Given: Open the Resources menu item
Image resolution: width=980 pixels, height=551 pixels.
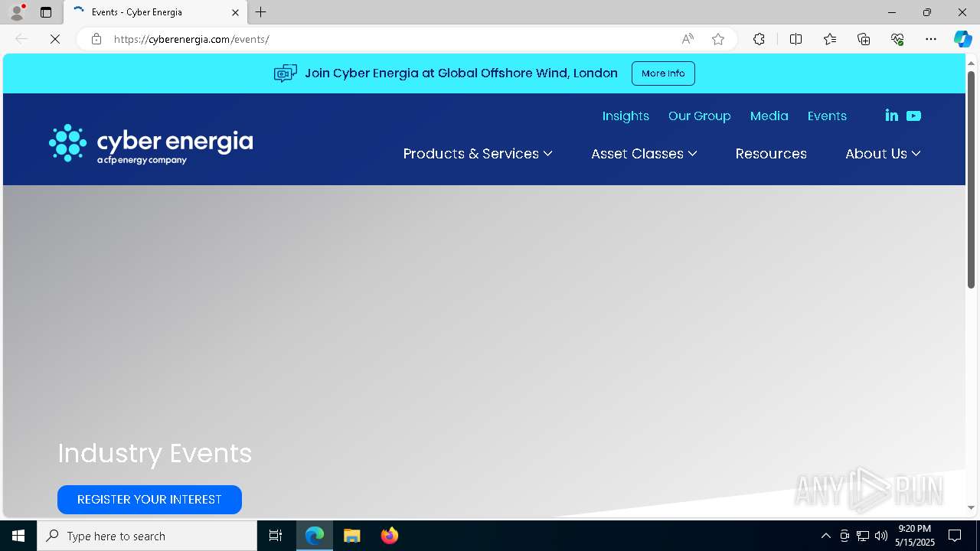Looking at the screenshot, I should pos(771,154).
